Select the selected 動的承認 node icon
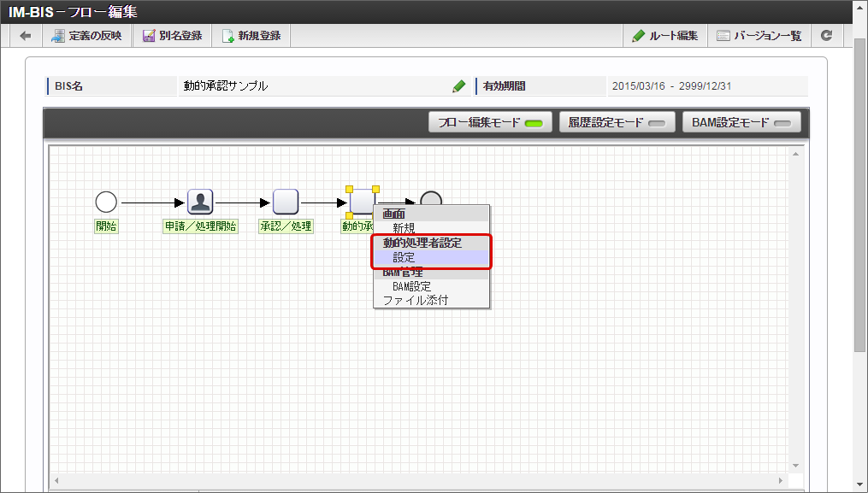 click(x=363, y=202)
